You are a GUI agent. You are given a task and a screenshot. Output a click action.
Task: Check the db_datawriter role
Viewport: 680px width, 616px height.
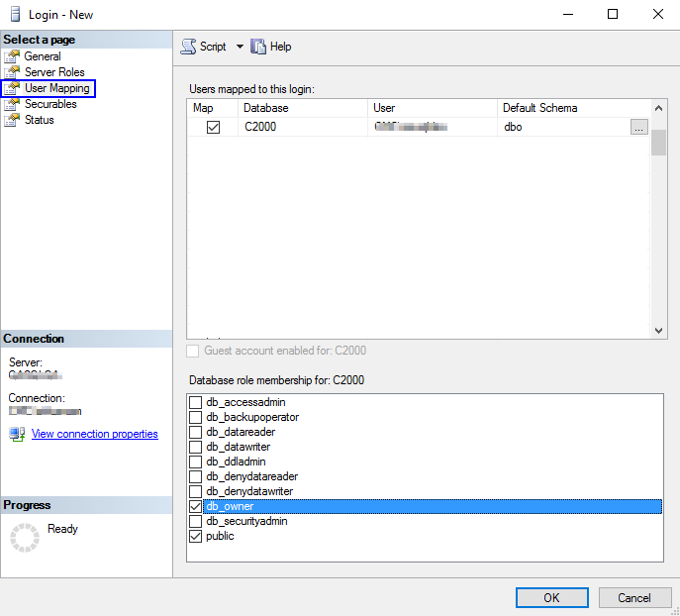pyautogui.click(x=196, y=447)
